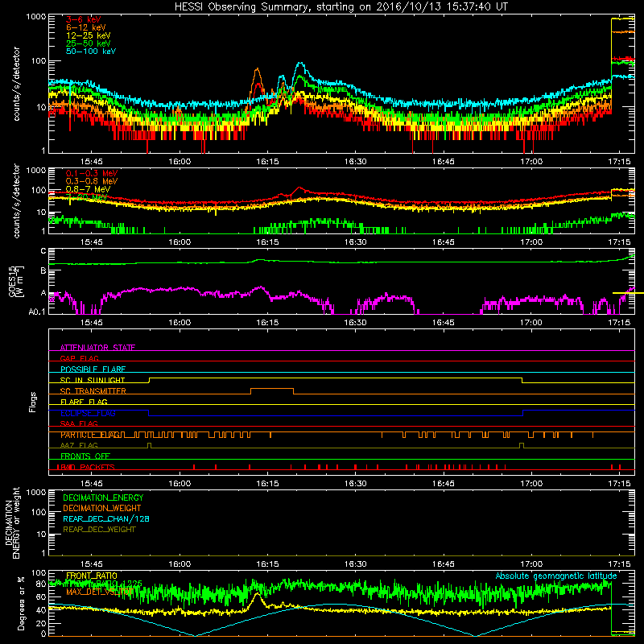
Task: Select the SC_IN_SUNLIGHT flag label
Action: point(93,380)
